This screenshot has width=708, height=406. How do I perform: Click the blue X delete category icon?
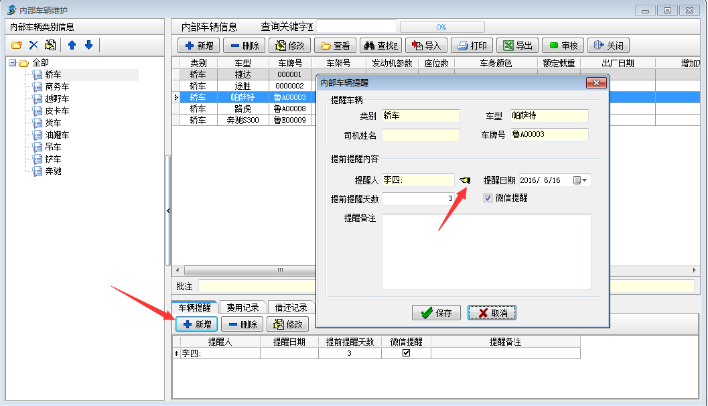pos(33,45)
